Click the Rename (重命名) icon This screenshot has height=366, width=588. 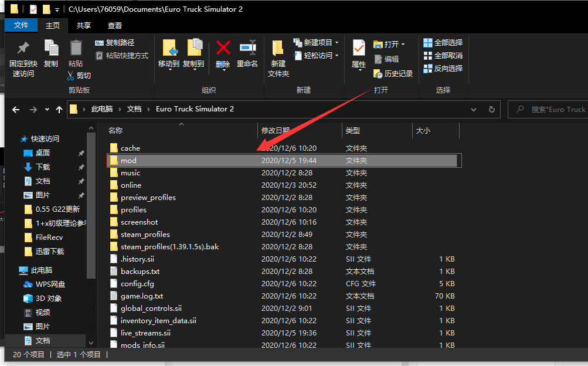pos(247,48)
